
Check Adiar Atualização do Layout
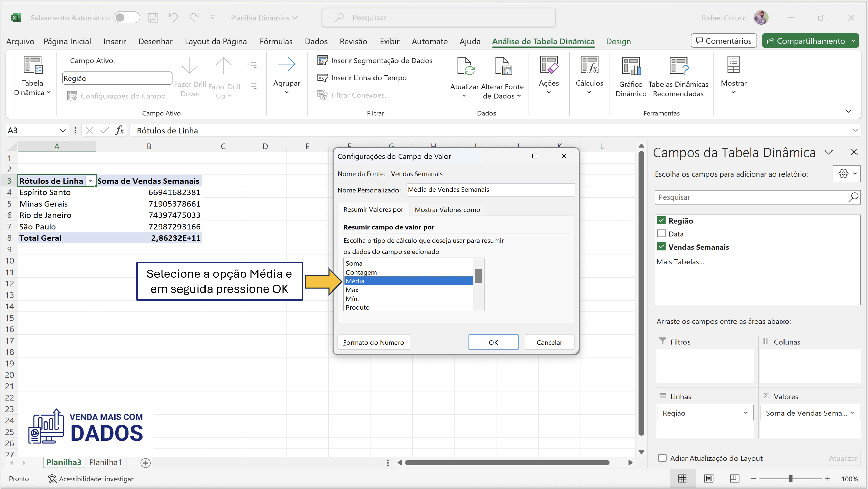coord(662,458)
